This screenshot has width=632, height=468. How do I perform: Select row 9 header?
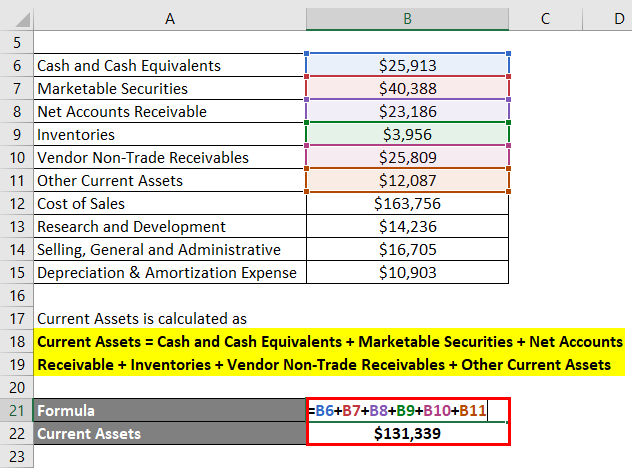[x=17, y=134]
